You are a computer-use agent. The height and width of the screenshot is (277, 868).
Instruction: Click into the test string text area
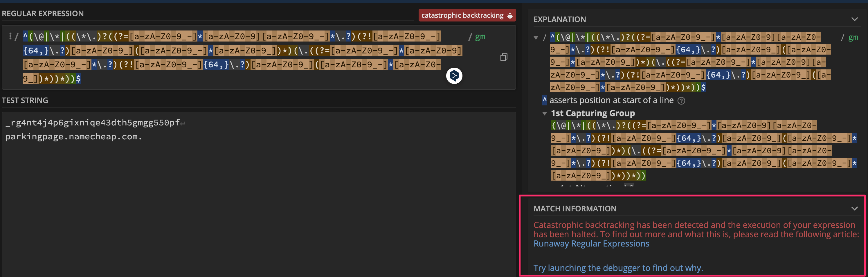click(259, 194)
